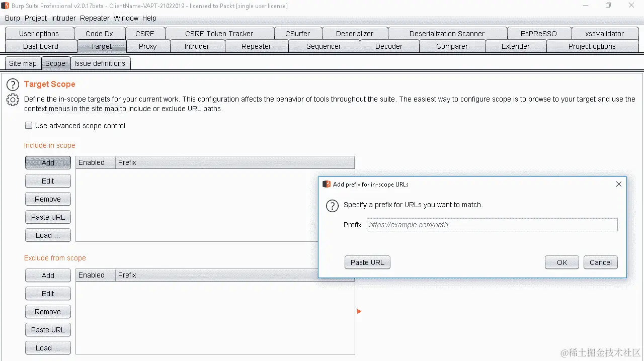The height and width of the screenshot is (361, 644).
Task: Open the Project menu
Action: coord(36,18)
